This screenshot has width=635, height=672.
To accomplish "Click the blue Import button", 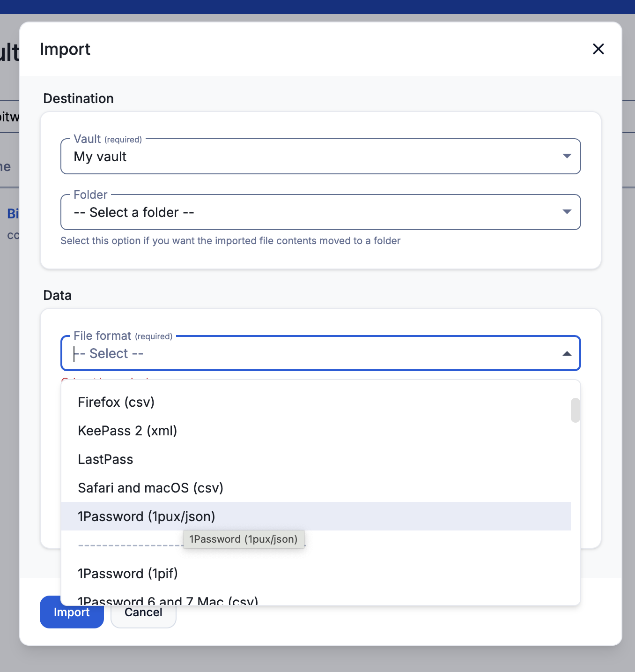I will click(x=72, y=612).
